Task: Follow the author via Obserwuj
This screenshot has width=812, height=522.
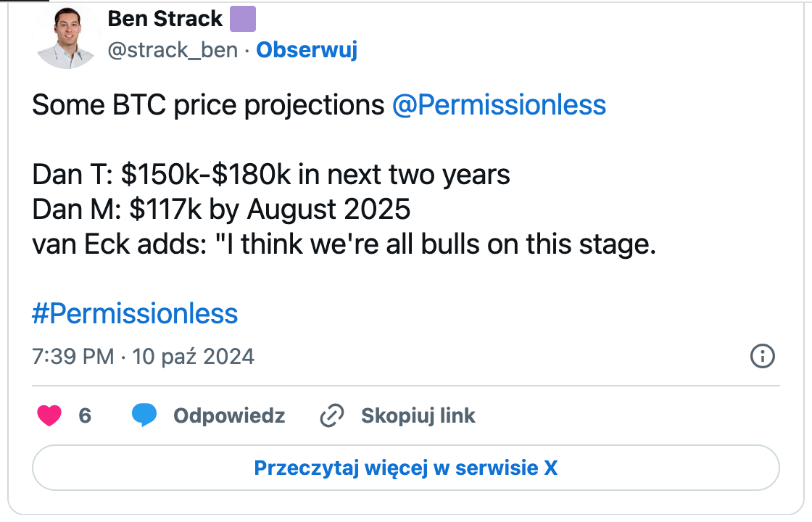Action: pyautogui.click(x=307, y=50)
